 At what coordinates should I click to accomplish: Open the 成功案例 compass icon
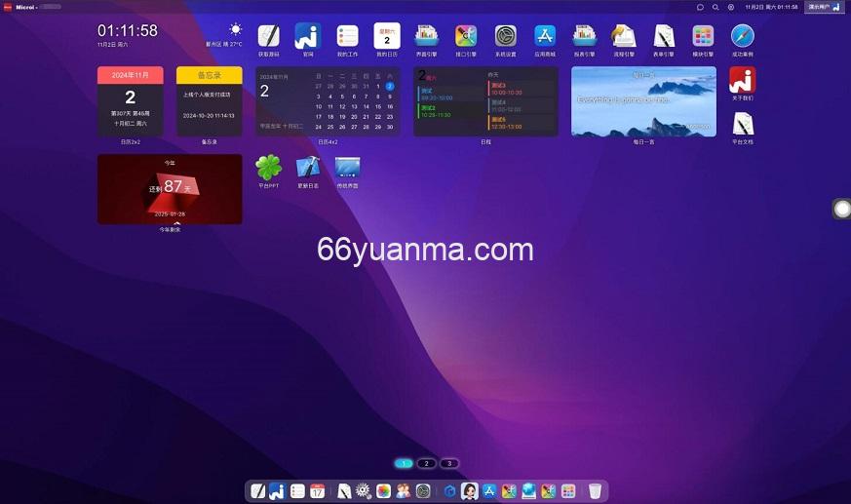(743, 36)
